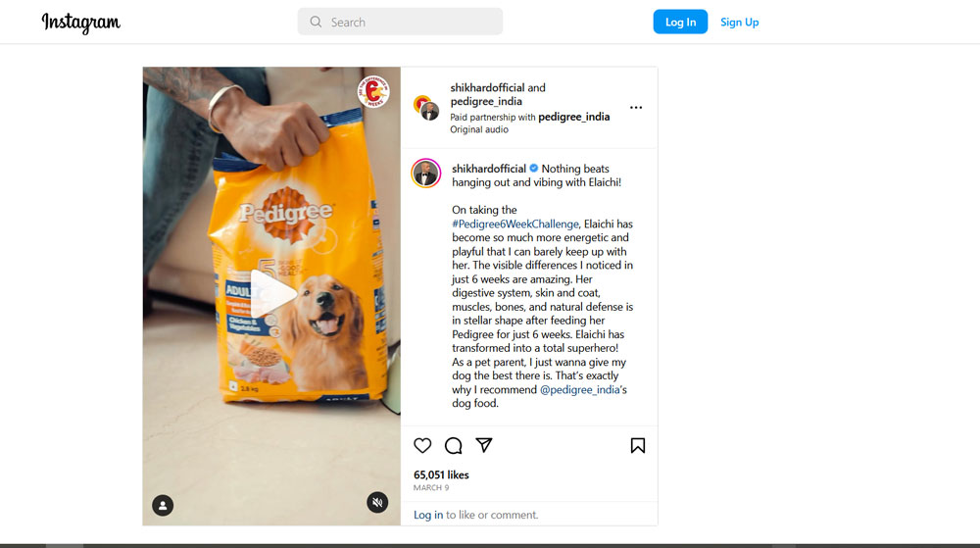
Task: Open the #Pedigree6WeekChallenge hashtag
Action: (x=515, y=224)
